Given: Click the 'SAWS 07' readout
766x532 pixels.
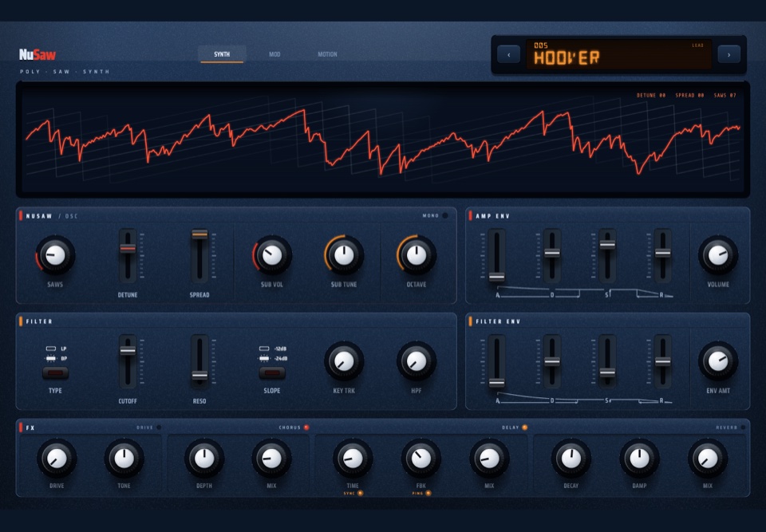Looking at the screenshot, I should (725, 95).
